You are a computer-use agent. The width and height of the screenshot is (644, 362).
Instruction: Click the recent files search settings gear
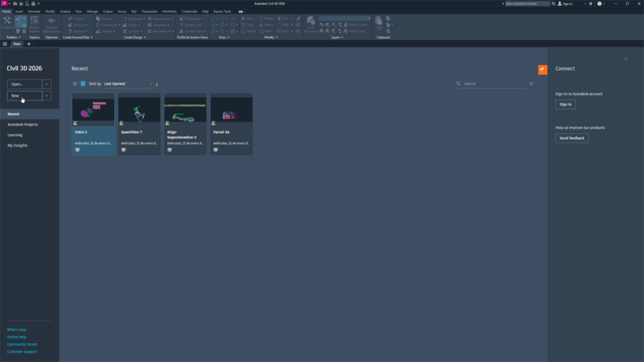[531, 84]
